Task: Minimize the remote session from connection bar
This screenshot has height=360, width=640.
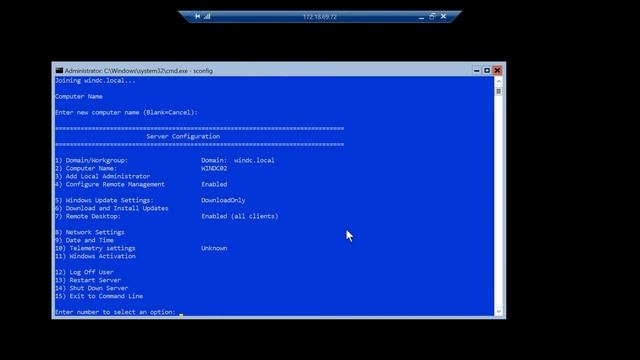Action: pos(421,17)
